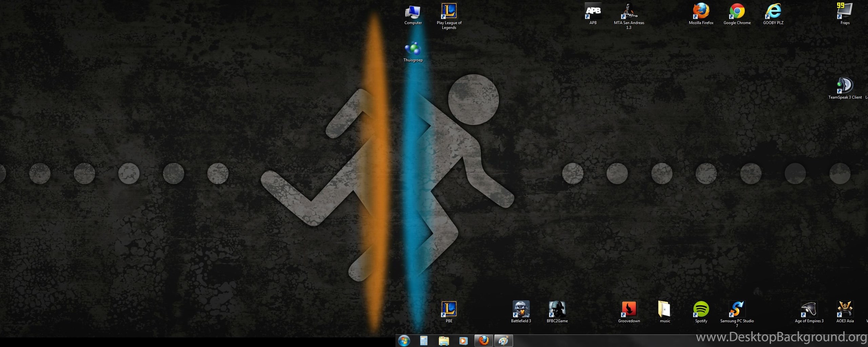Viewport: 868px width, 347px height.
Task: Launch the APB game shortcut
Action: [x=593, y=14]
